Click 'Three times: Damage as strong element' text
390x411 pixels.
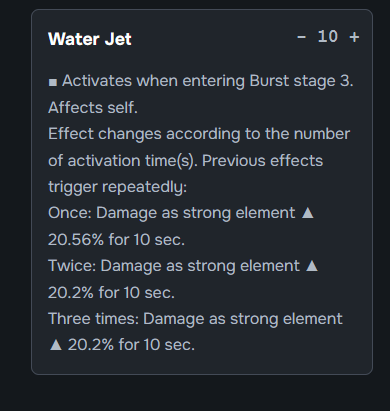coord(195,319)
